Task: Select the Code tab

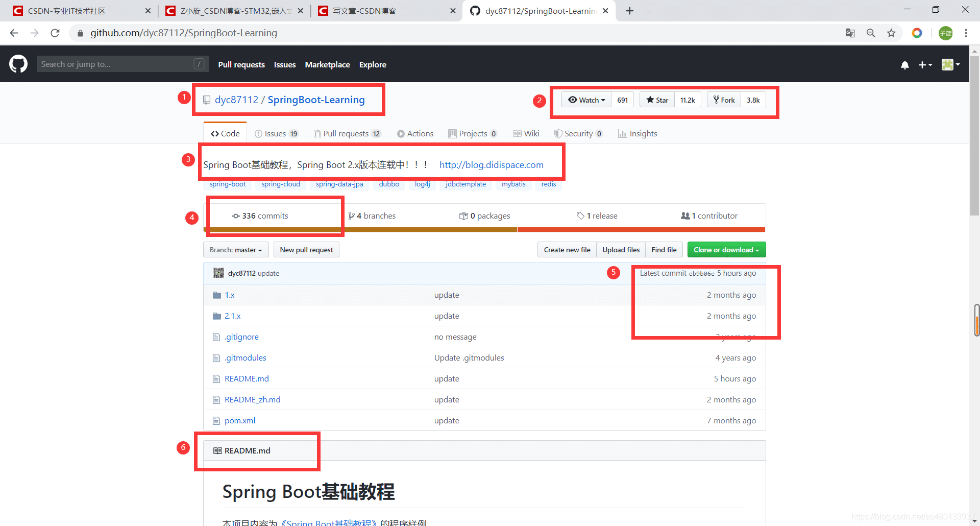Action: tap(225, 133)
